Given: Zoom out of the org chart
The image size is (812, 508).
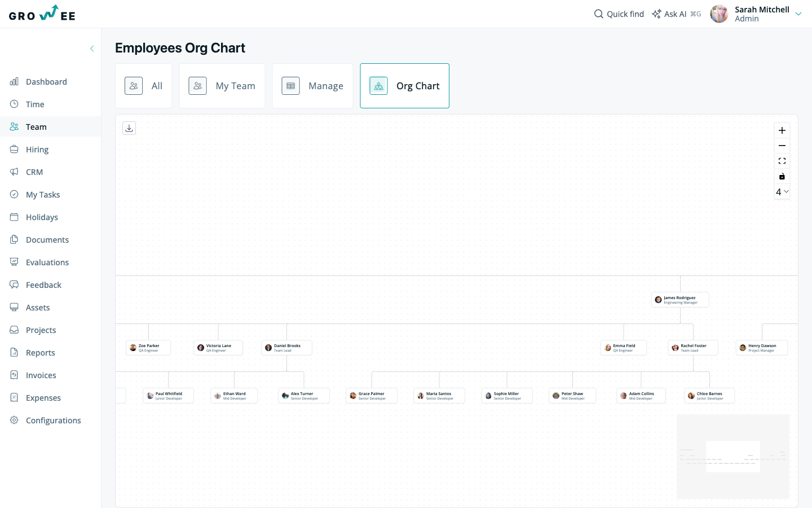Looking at the screenshot, I should (782, 146).
